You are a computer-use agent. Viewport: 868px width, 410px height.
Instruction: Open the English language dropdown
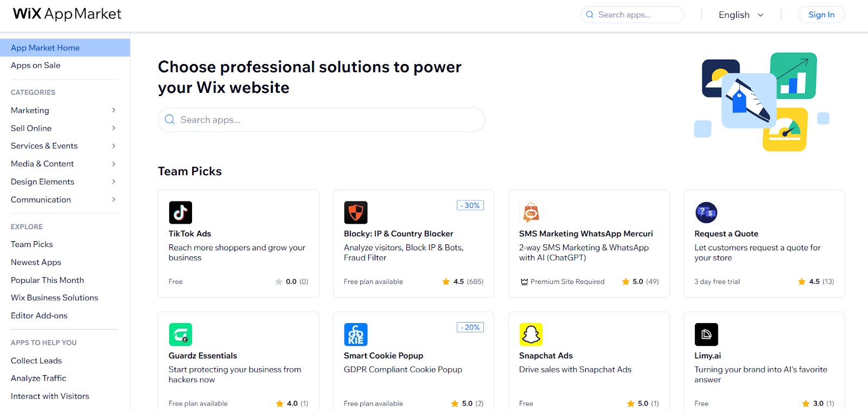click(741, 15)
